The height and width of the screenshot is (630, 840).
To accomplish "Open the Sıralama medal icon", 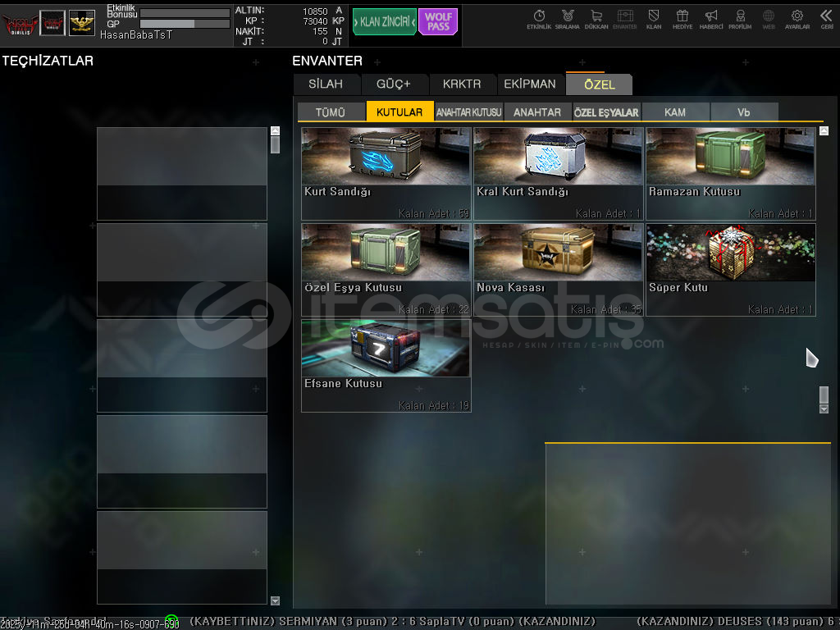I will pyautogui.click(x=567, y=18).
